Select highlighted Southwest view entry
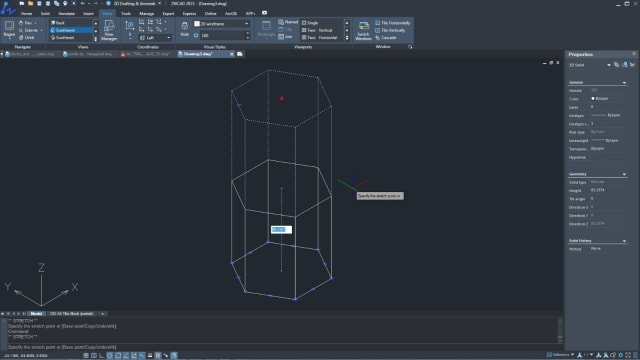 tap(71, 30)
